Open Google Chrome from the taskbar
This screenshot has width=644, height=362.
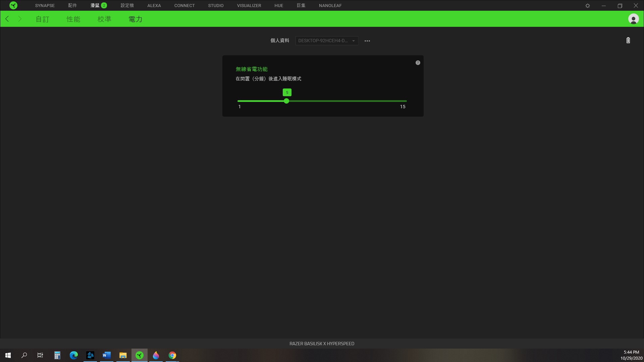[x=172, y=355]
